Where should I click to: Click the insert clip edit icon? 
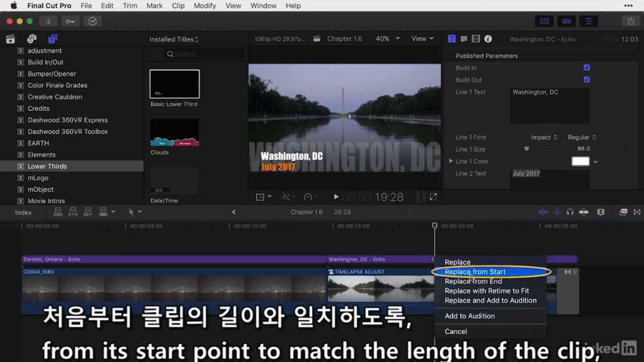pos(73,212)
